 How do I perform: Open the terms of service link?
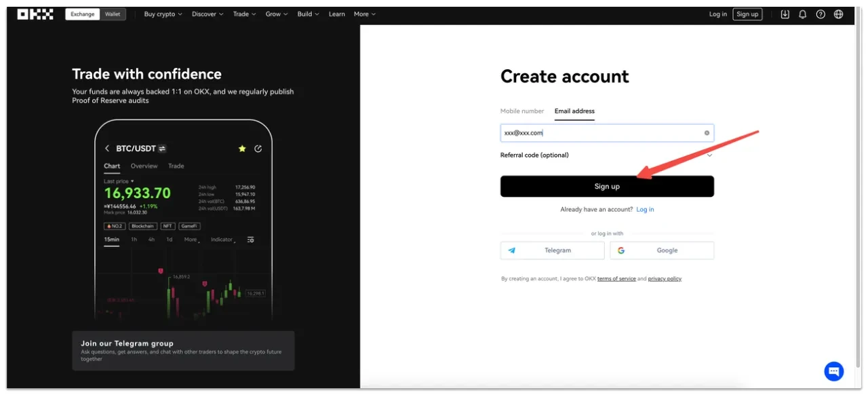pyautogui.click(x=616, y=279)
